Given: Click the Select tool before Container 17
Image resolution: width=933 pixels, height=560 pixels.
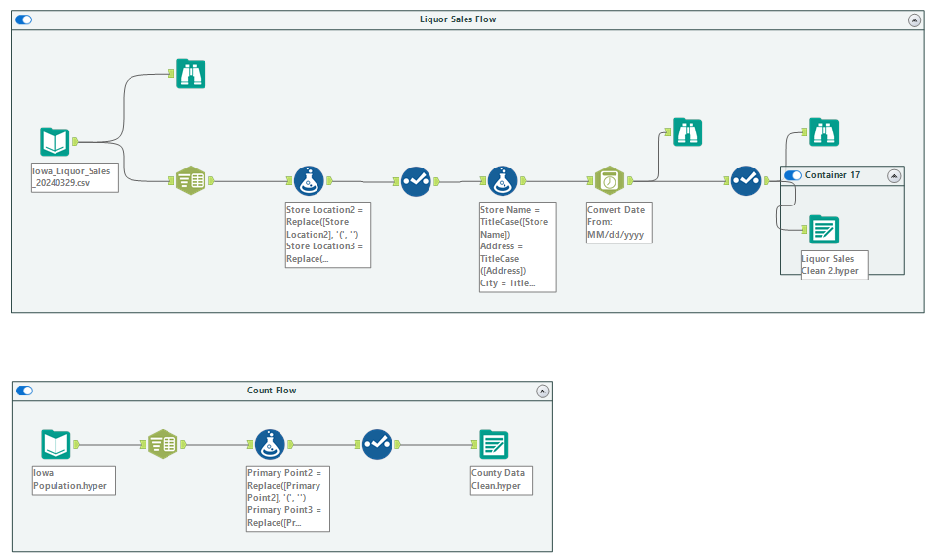Looking at the screenshot, I should tap(746, 181).
